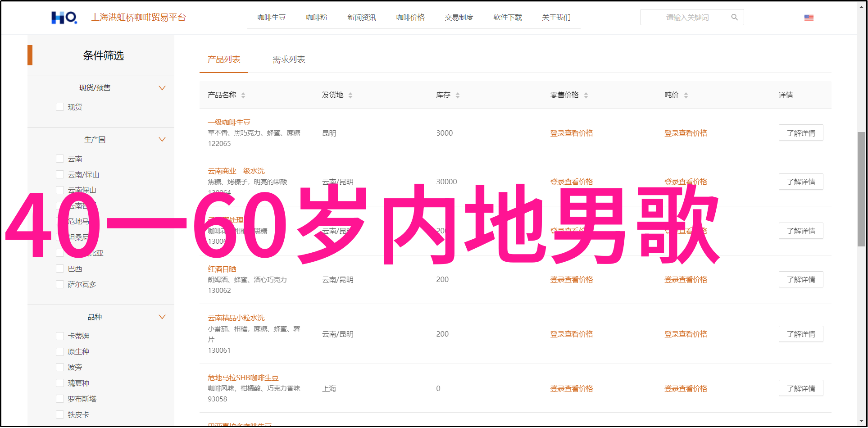Sort by 零售价格 column arrows
868x428 pixels.
point(586,95)
